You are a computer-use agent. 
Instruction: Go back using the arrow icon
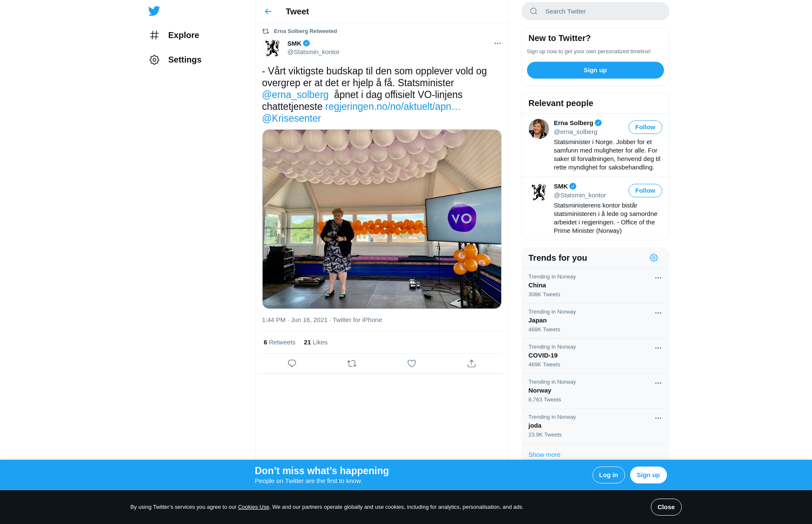coord(268,11)
